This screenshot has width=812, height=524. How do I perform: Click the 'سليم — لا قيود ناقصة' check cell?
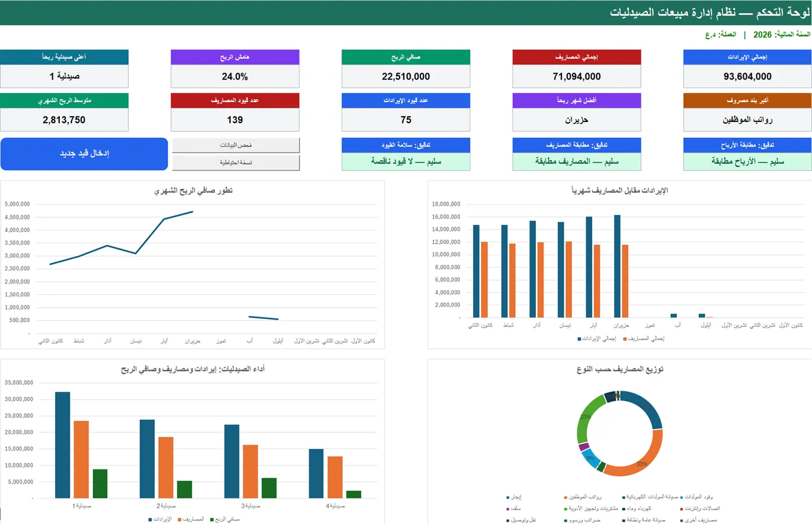406,162
